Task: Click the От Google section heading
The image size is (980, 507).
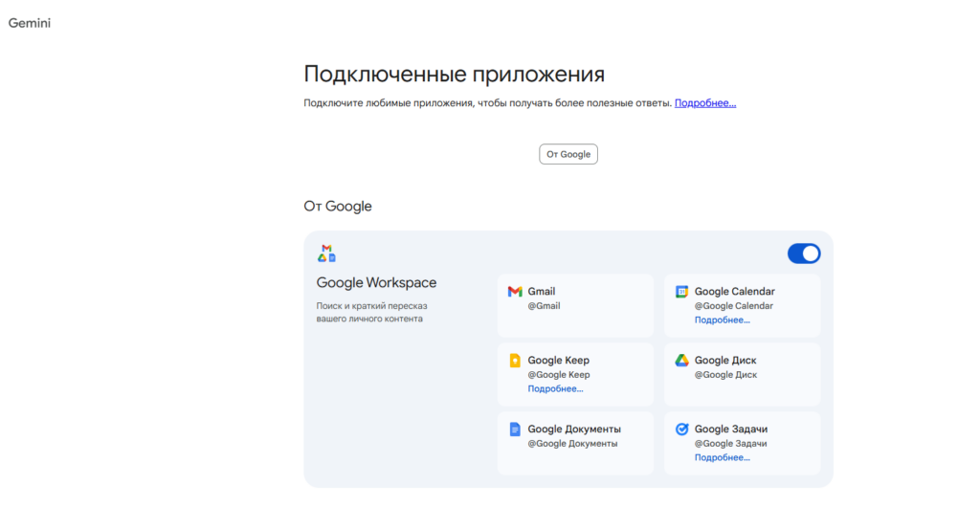Action: (x=338, y=206)
